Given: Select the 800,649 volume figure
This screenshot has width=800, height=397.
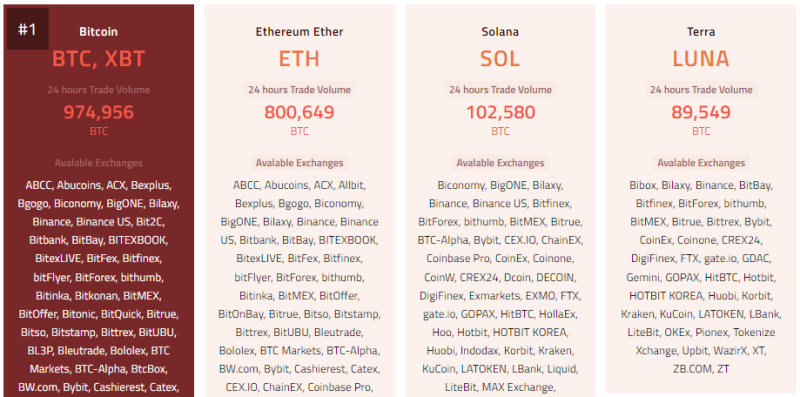Looking at the screenshot, I should (x=299, y=112).
